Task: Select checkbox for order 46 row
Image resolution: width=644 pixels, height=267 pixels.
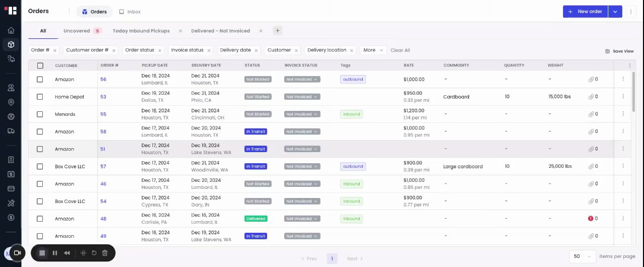Action: click(40, 184)
